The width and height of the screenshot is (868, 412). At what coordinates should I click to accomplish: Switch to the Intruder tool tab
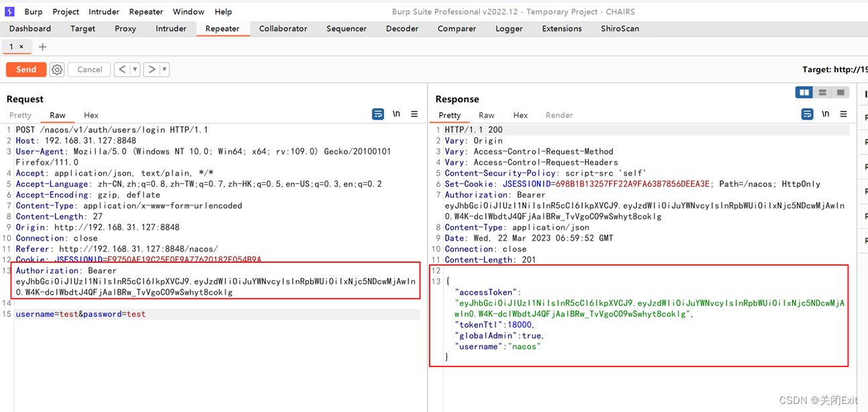pyautogui.click(x=171, y=28)
